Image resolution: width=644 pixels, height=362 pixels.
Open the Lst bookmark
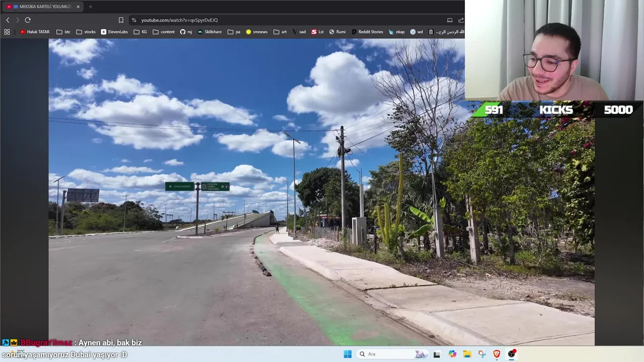tap(317, 32)
